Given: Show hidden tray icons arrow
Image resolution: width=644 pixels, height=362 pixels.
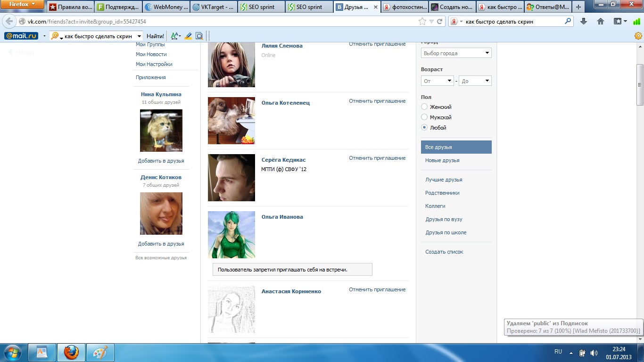Looking at the screenshot, I should tap(571, 353).
